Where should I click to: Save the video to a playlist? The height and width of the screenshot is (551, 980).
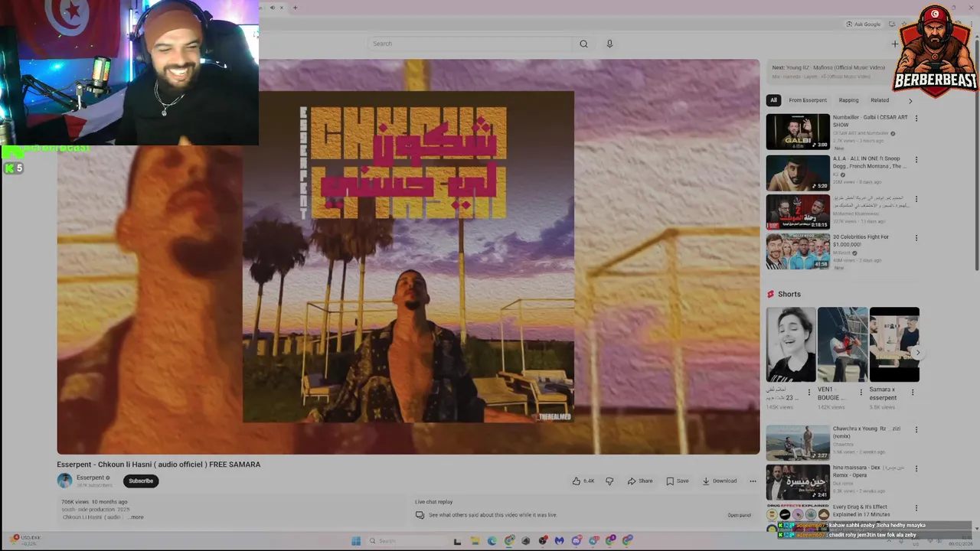(678, 481)
